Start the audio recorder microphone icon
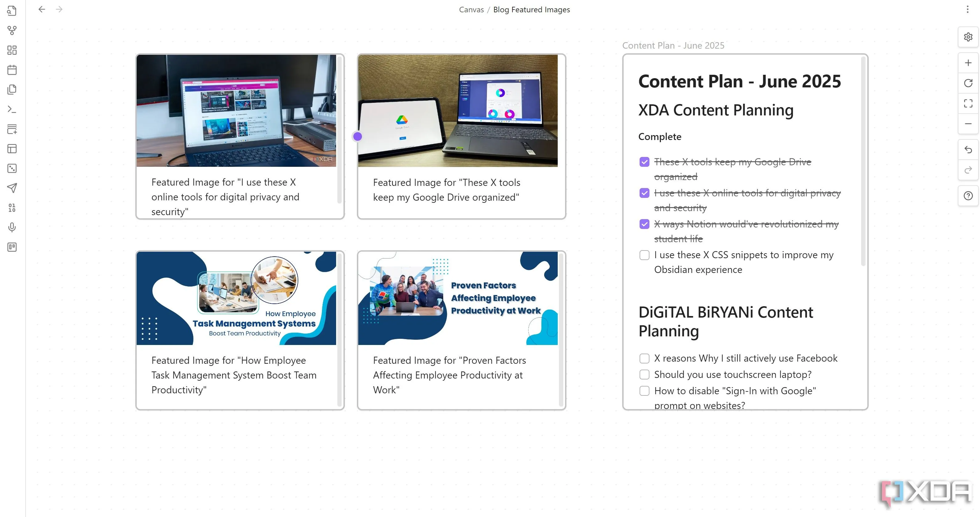The image size is (980, 517). pos(12,227)
